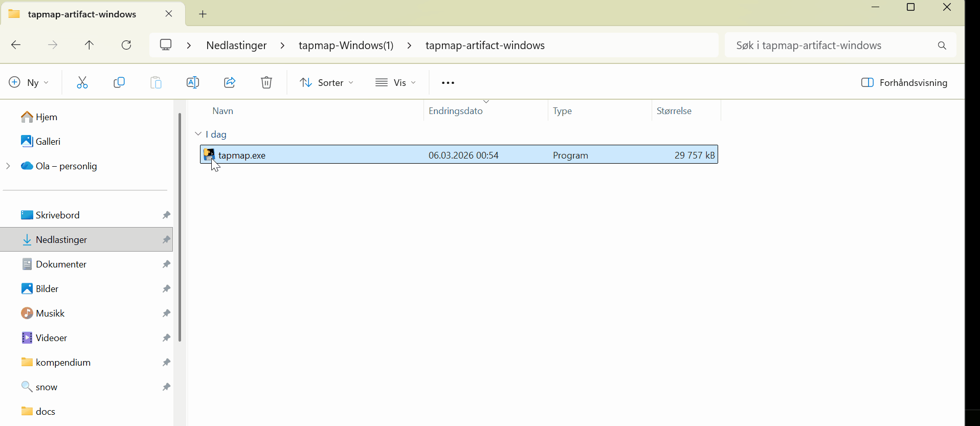Open the Sorter dropdown
This screenshot has height=426, width=980.
(x=326, y=82)
